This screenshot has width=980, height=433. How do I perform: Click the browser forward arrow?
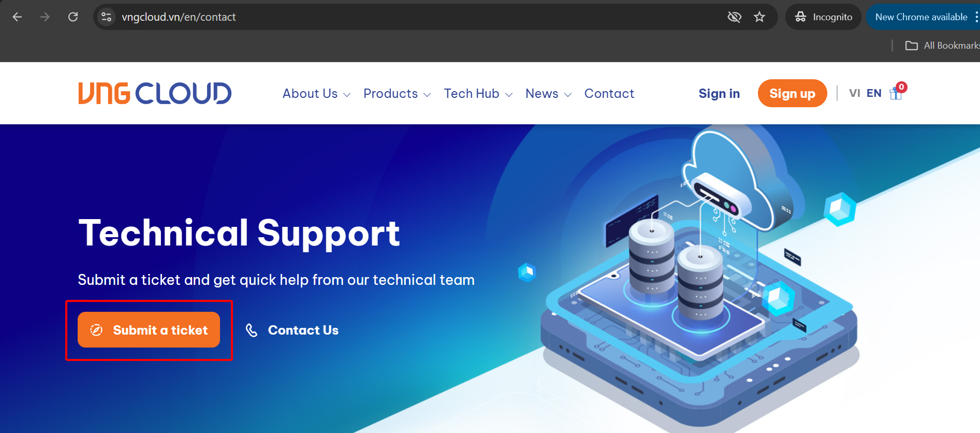coord(45,17)
